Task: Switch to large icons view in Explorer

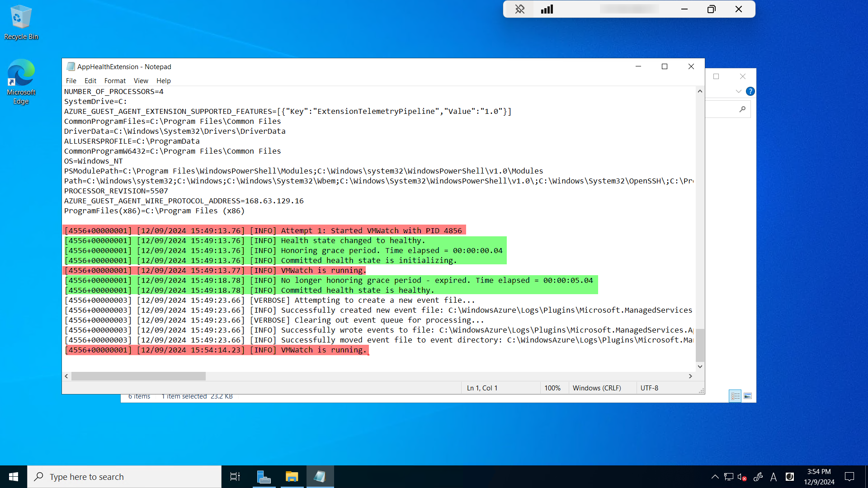Action: pyautogui.click(x=748, y=396)
